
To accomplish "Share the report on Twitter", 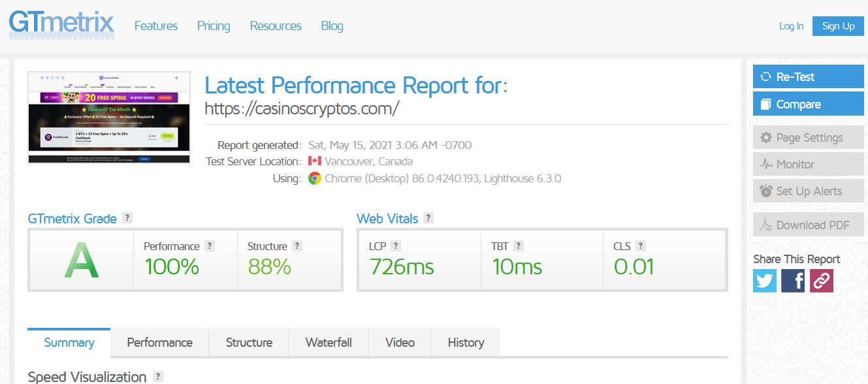I will point(765,281).
